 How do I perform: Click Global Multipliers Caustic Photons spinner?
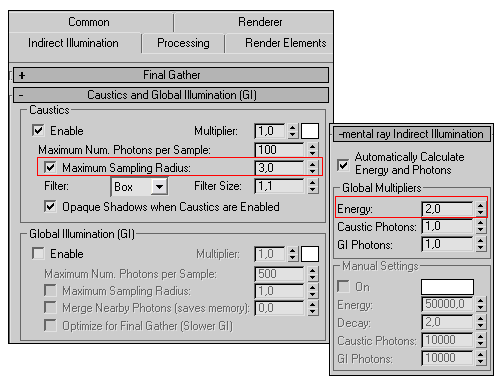coord(480,226)
